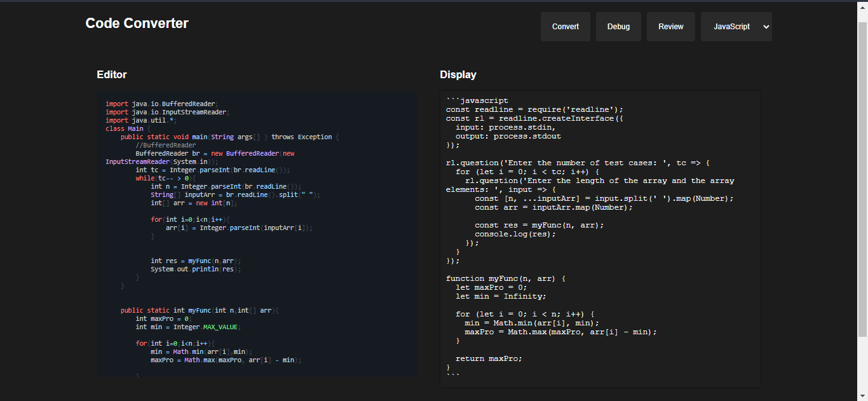Click 'console.log(res);' in Display
Image resolution: width=868 pixels, height=401 pixels.
coord(515,234)
